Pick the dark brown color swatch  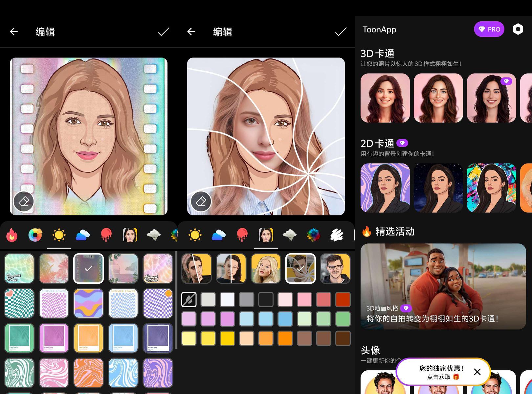[343, 338]
